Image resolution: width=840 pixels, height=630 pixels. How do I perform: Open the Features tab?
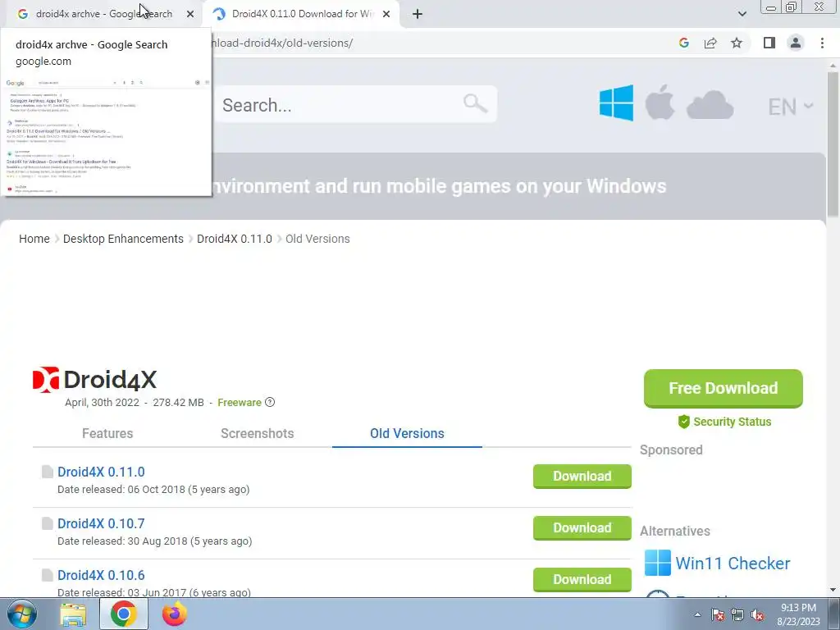[107, 433]
